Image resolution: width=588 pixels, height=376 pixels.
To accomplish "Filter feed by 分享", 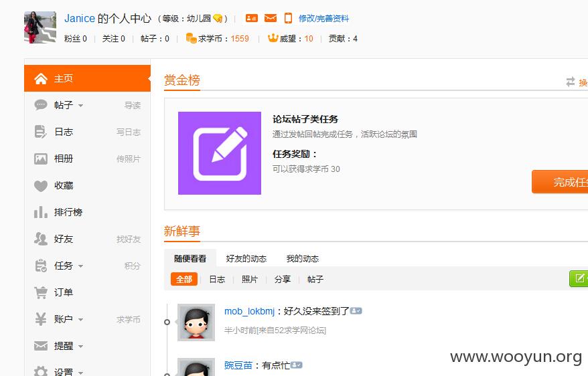I will 283,280.
